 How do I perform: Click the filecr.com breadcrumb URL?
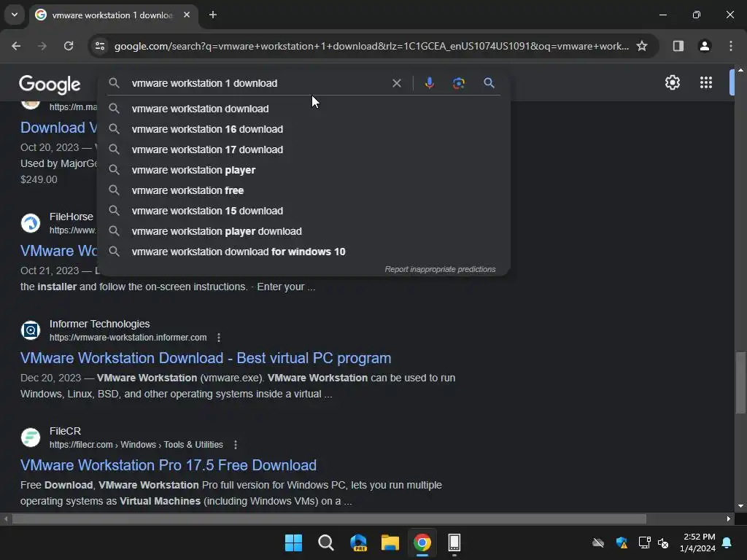click(x=136, y=445)
